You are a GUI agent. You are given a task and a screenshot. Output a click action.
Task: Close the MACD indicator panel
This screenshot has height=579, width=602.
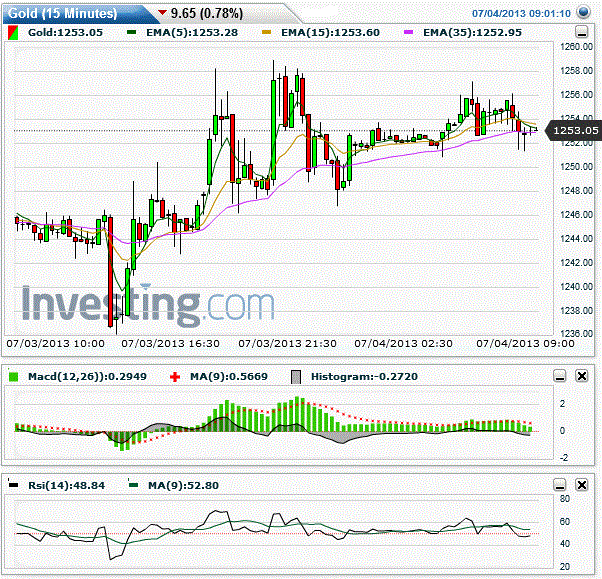click(x=582, y=376)
